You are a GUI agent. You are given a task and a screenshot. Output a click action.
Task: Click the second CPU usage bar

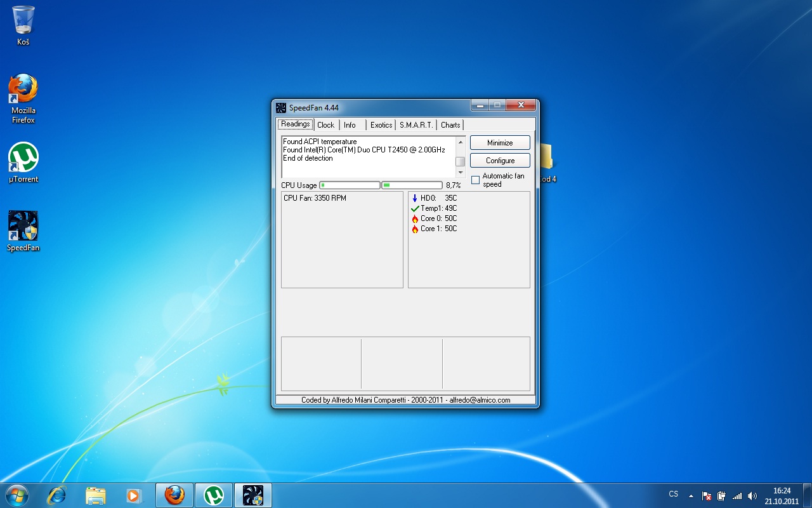click(412, 185)
